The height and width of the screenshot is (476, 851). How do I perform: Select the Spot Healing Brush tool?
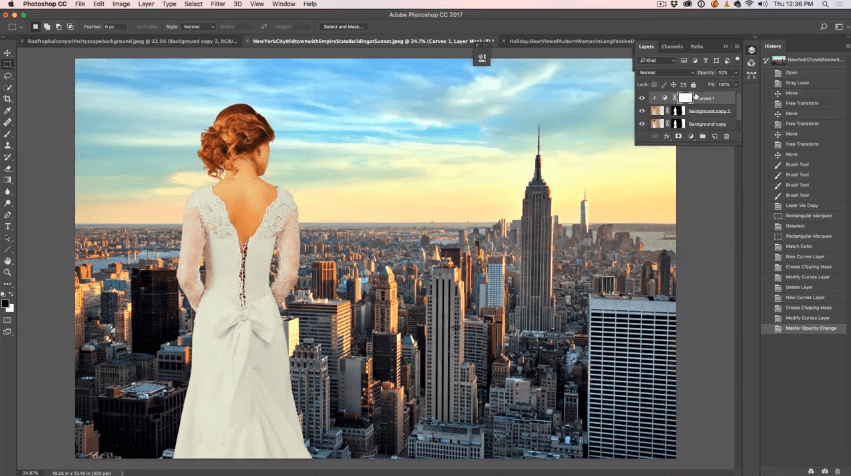pyautogui.click(x=8, y=122)
